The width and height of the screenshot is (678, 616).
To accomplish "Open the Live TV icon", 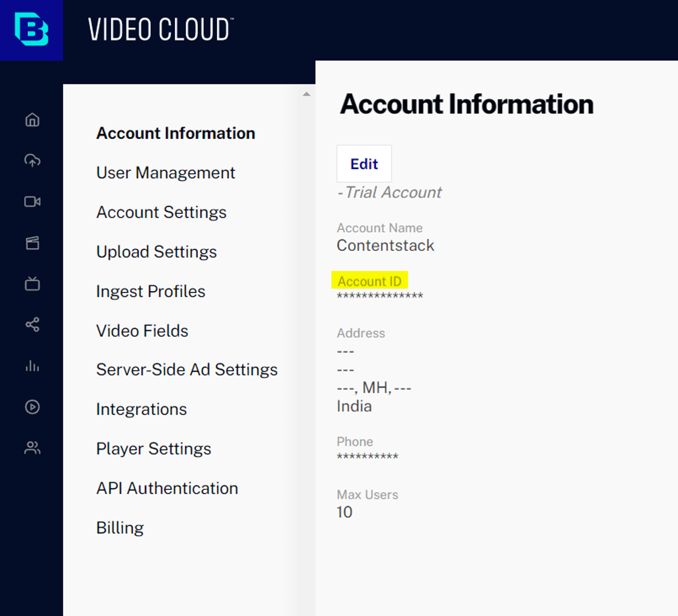I will (x=32, y=284).
